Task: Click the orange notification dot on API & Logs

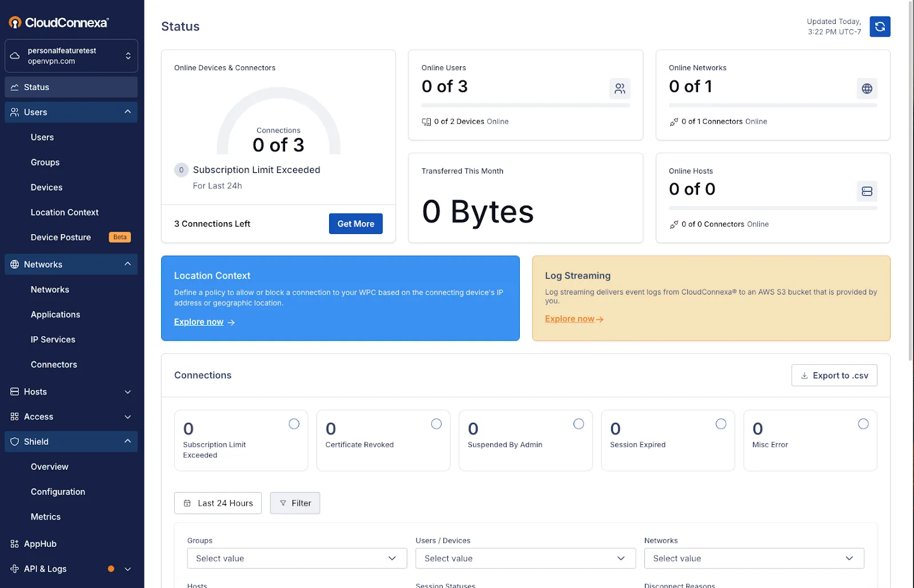Action: (111, 569)
